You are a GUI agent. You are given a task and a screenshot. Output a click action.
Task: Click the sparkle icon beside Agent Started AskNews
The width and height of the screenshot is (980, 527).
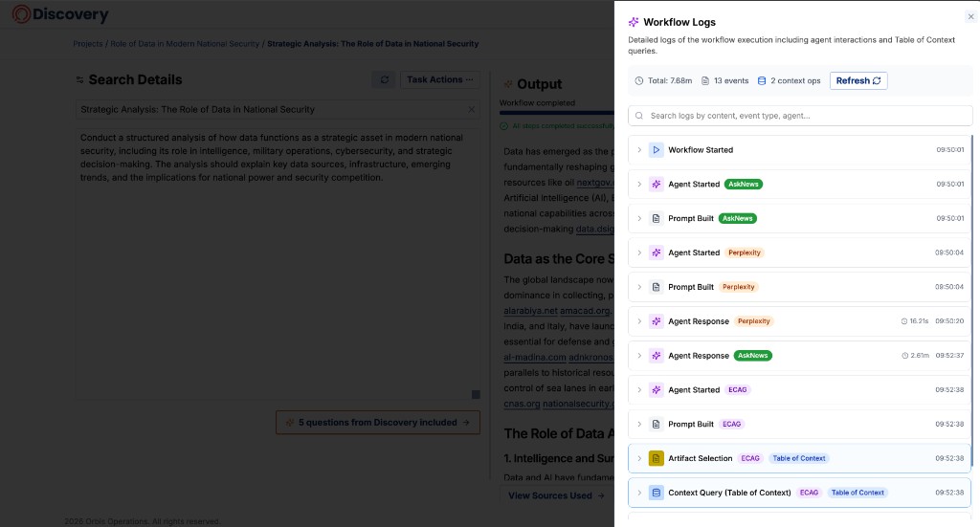[656, 185]
